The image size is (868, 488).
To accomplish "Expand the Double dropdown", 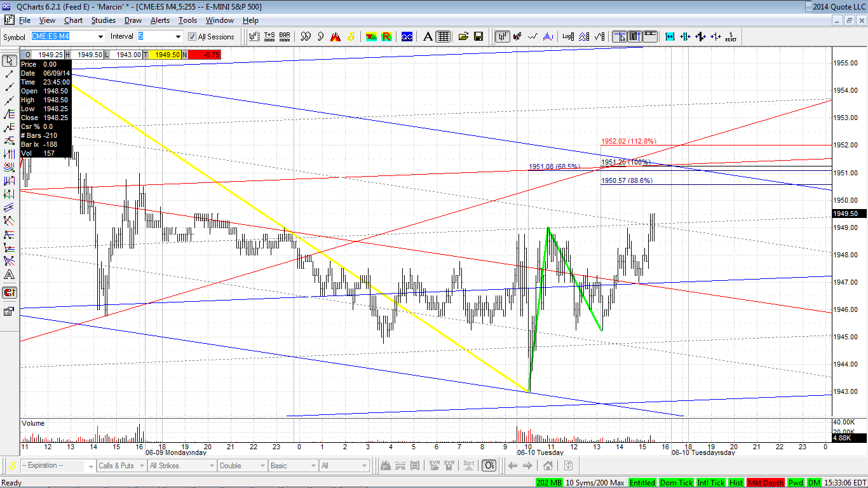I will click(x=262, y=466).
